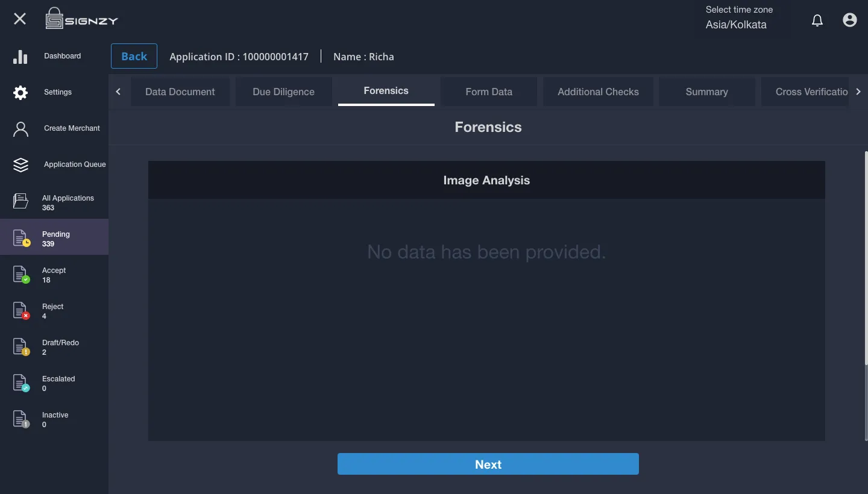Click the Inactive document icon
Screen dimensions: 868x494
pyautogui.click(x=22, y=419)
